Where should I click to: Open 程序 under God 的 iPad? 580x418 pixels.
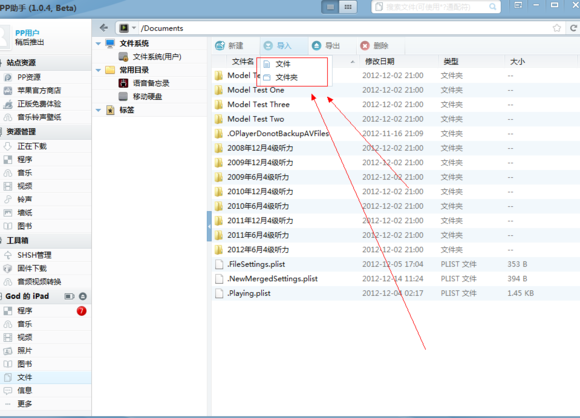(x=24, y=311)
